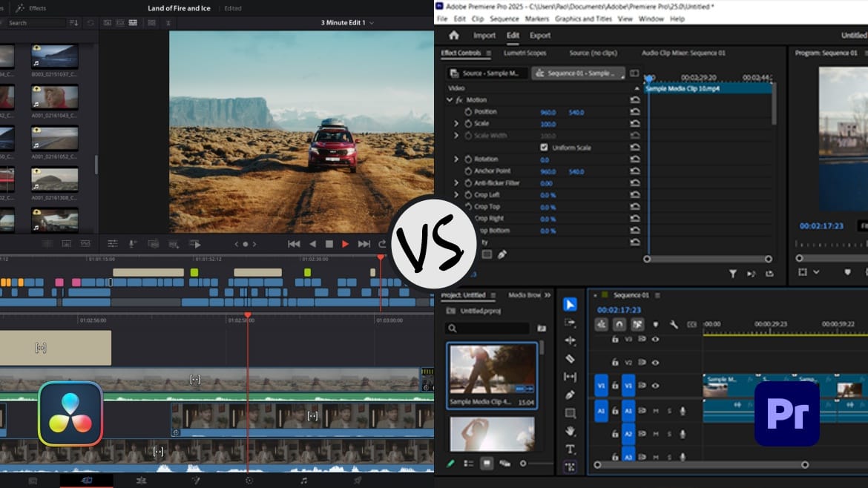The height and width of the screenshot is (488, 868).
Task: Switch to the Lumetri Scopes tab
Action: tap(525, 53)
